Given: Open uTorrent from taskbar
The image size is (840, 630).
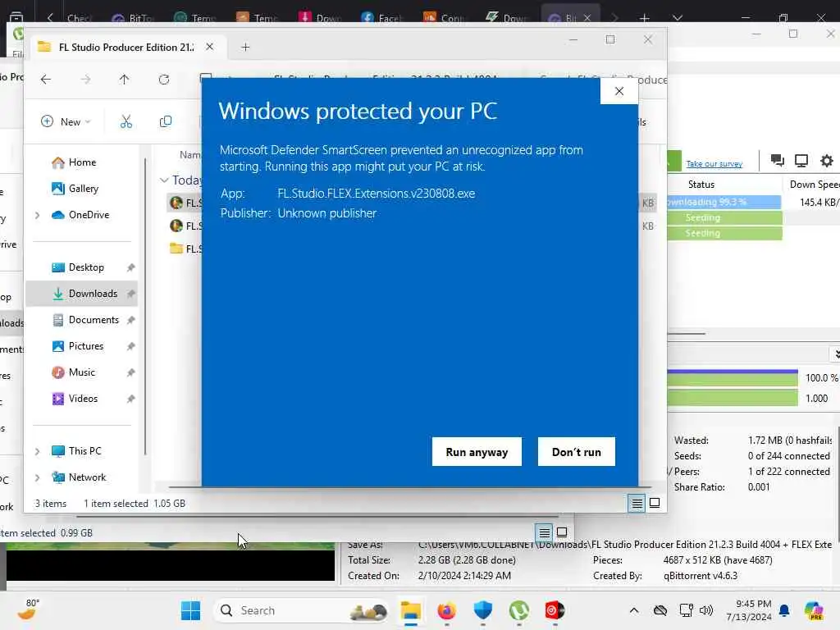Looking at the screenshot, I should tap(518, 610).
